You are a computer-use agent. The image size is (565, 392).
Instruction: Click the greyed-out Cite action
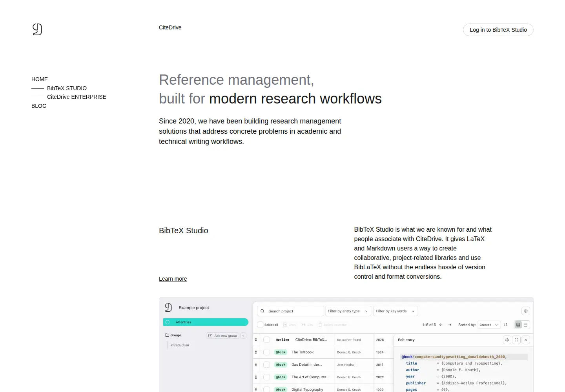307,325
